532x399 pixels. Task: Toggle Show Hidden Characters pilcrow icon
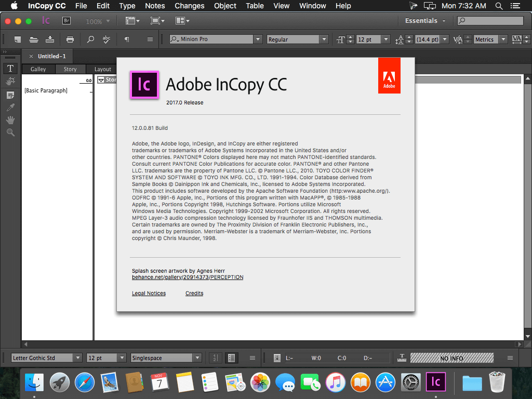click(127, 39)
